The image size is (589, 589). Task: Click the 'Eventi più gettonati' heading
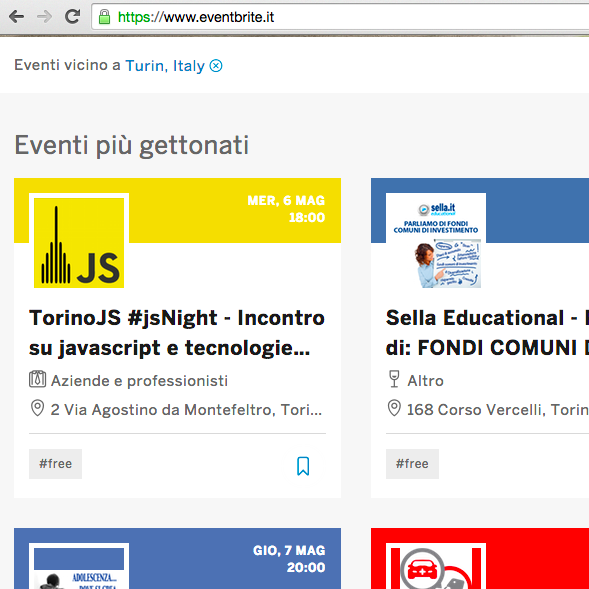coord(131,145)
